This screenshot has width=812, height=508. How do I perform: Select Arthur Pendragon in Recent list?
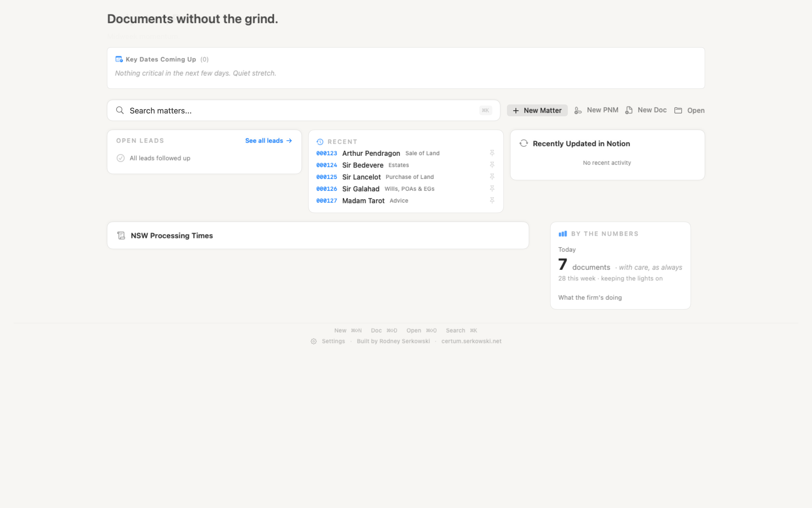click(371, 153)
